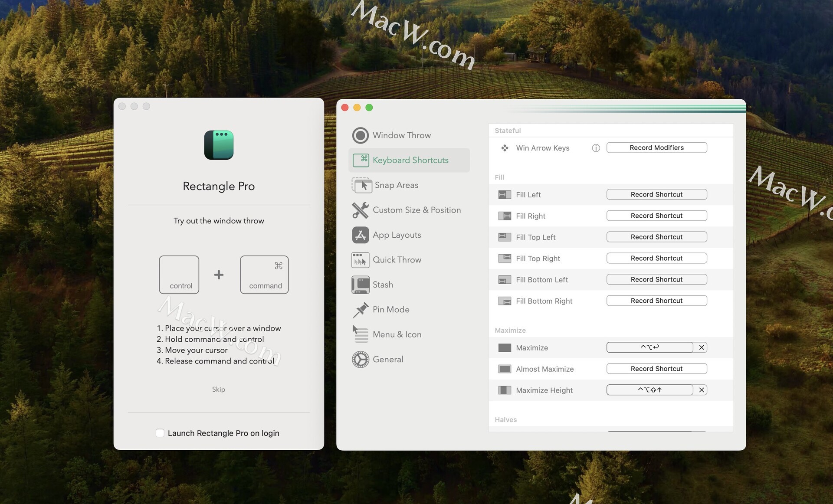The height and width of the screenshot is (504, 833).
Task: Click the Maximize Height layout icon
Action: click(x=505, y=390)
